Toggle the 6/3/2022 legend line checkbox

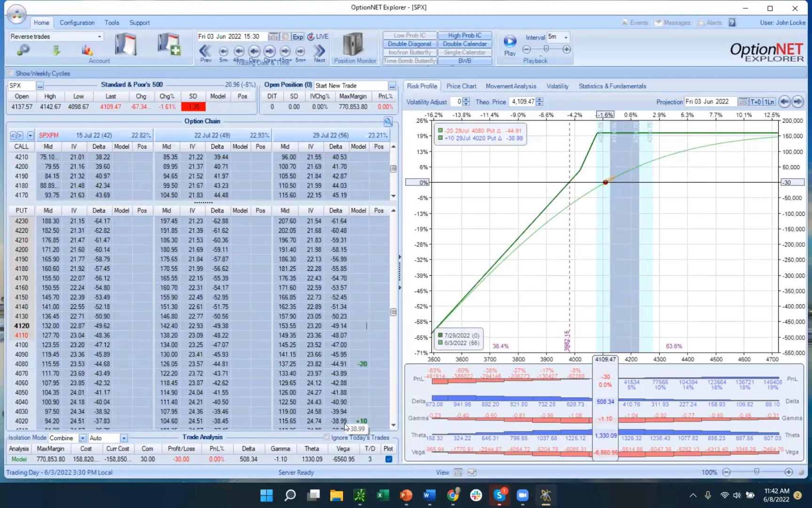click(x=440, y=343)
